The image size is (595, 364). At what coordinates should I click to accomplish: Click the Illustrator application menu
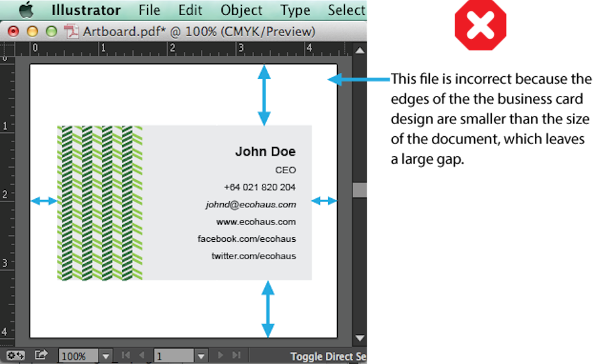(x=86, y=10)
